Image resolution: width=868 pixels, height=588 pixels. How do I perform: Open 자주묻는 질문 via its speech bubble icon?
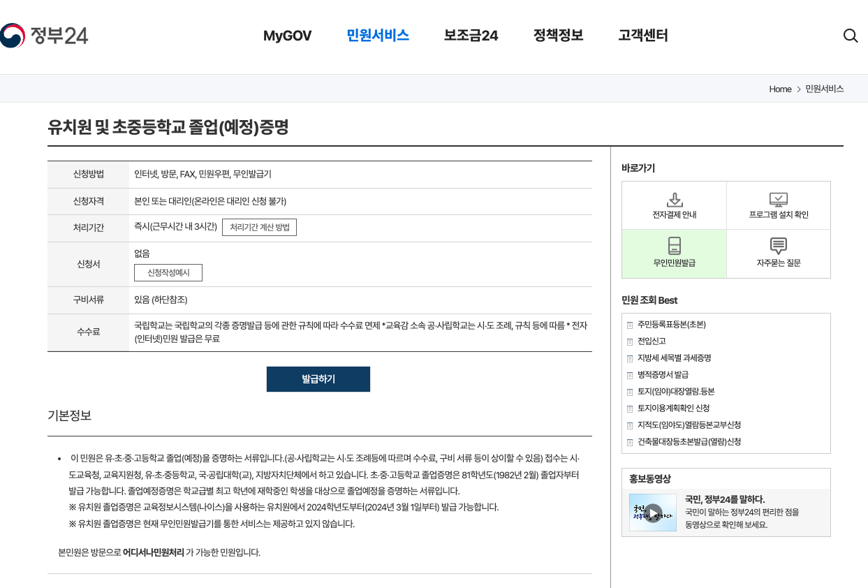[778, 246]
